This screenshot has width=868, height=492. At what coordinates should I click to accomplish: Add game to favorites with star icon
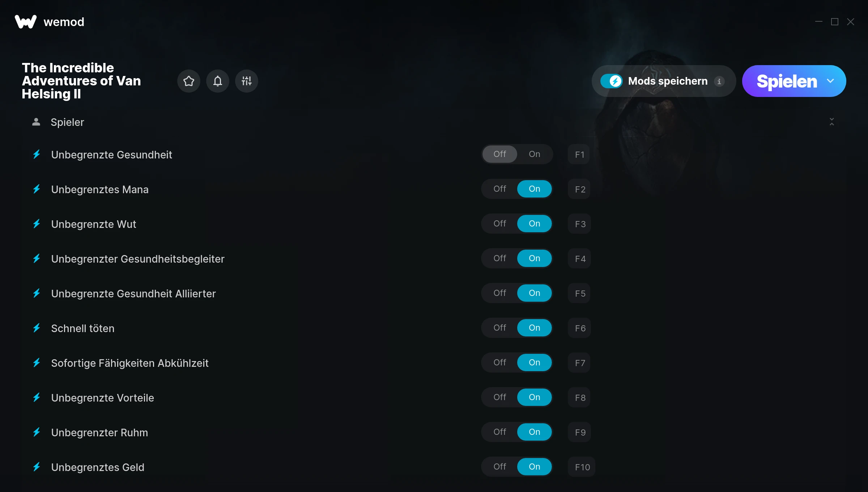188,81
